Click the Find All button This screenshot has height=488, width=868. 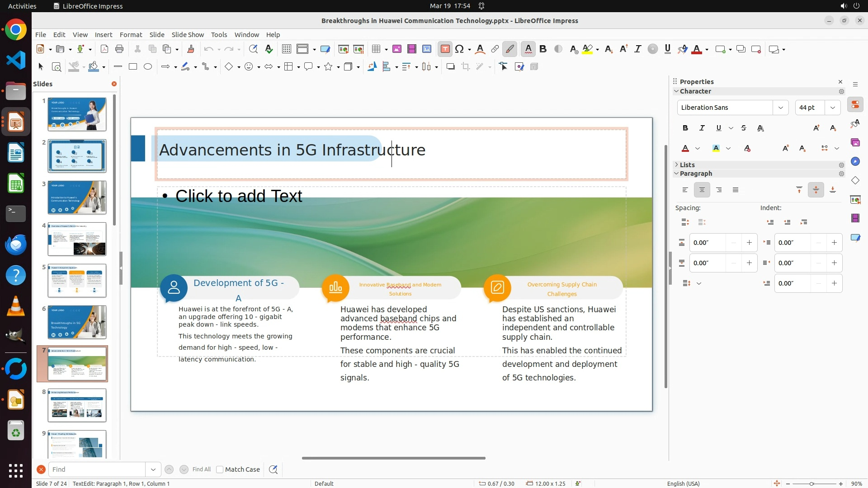point(202,469)
